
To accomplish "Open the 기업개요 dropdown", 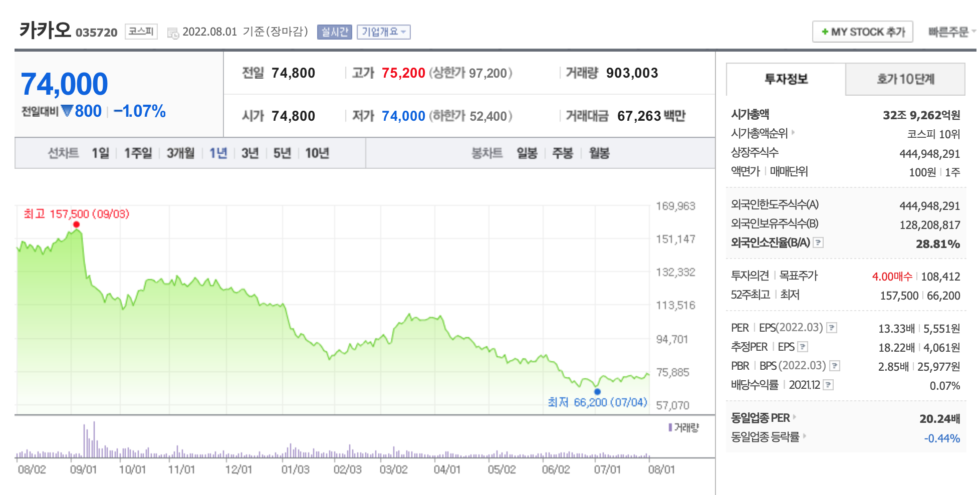I will [384, 32].
